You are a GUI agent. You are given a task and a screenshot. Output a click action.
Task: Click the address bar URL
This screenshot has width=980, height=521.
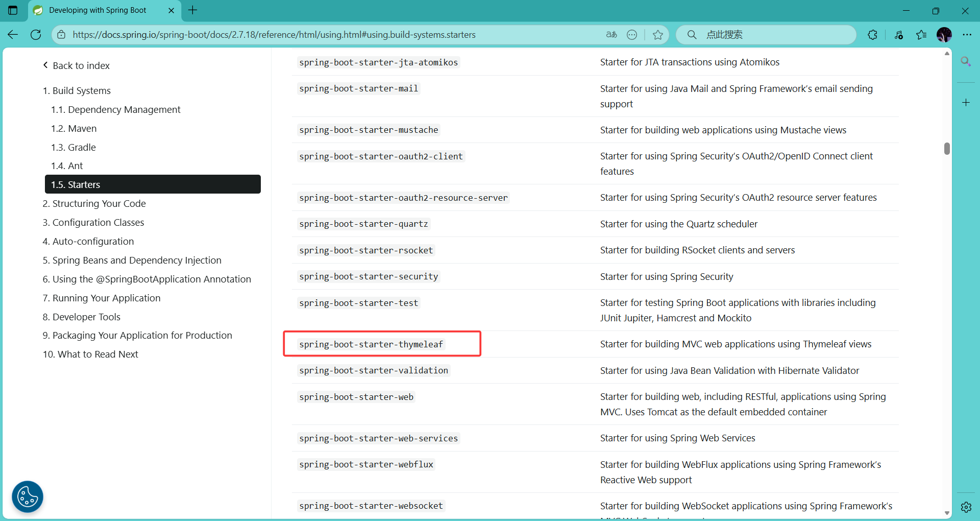click(x=274, y=35)
